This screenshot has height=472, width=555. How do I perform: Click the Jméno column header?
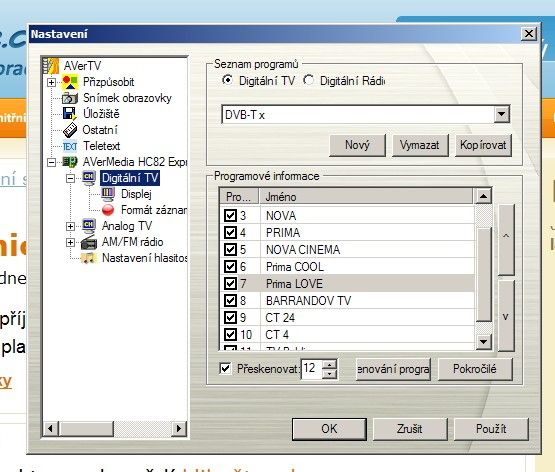pos(366,196)
